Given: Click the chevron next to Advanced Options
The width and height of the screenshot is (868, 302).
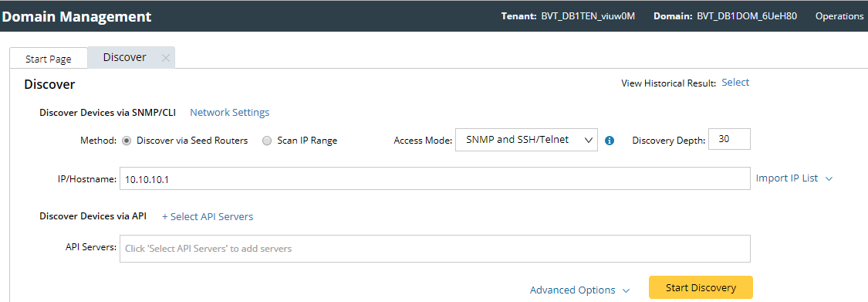Looking at the screenshot, I should (x=626, y=290).
